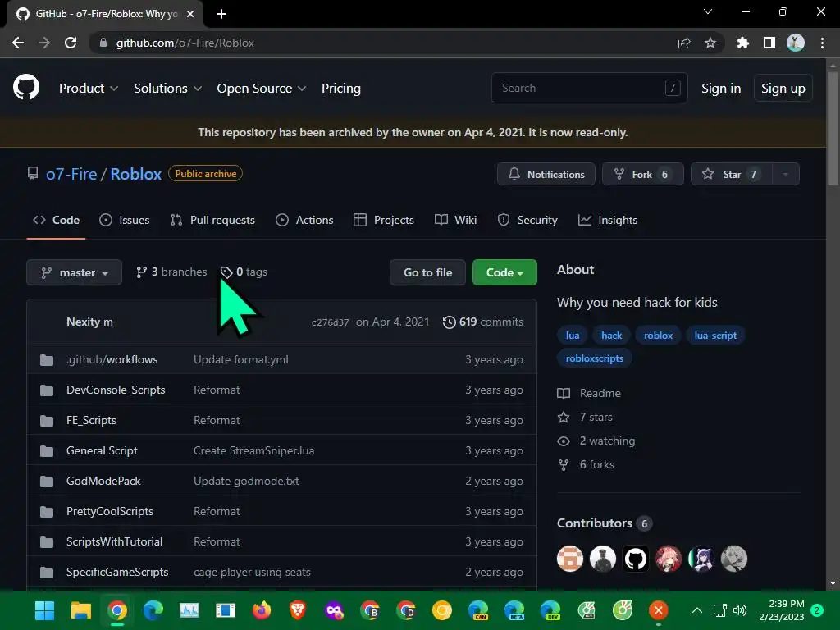
Task: Focus the GitHub search field
Action: pyautogui.click(x=589, y=88)
